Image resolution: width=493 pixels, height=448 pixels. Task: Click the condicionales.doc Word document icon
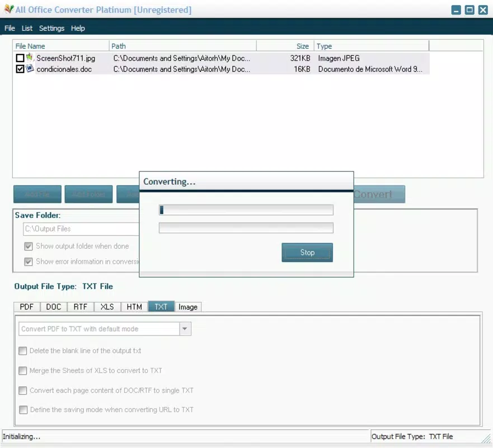[30, 68]
